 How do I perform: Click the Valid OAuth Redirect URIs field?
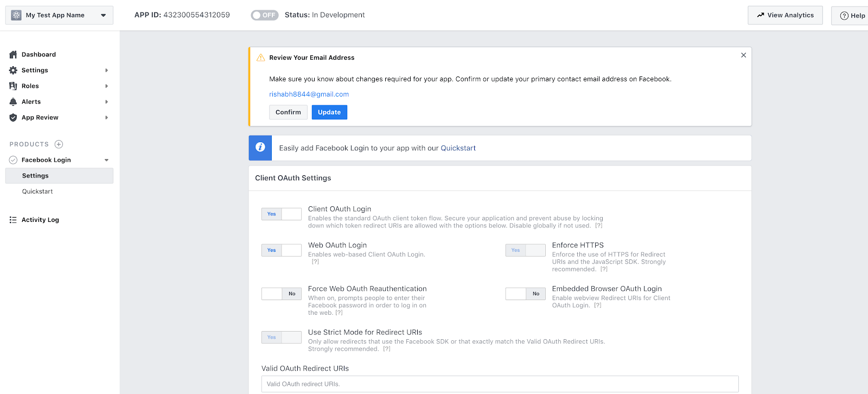click(x=500, y=384)
